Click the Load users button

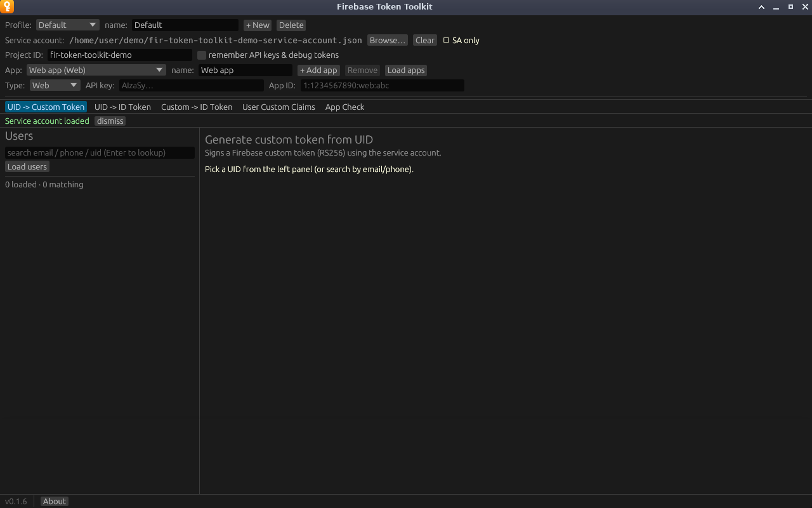click(x=27, y=166)
